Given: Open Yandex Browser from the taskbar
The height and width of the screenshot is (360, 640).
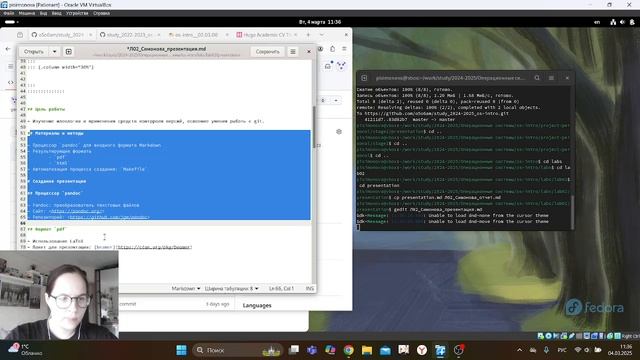Looking at the screenshot, I should point(422,350).
